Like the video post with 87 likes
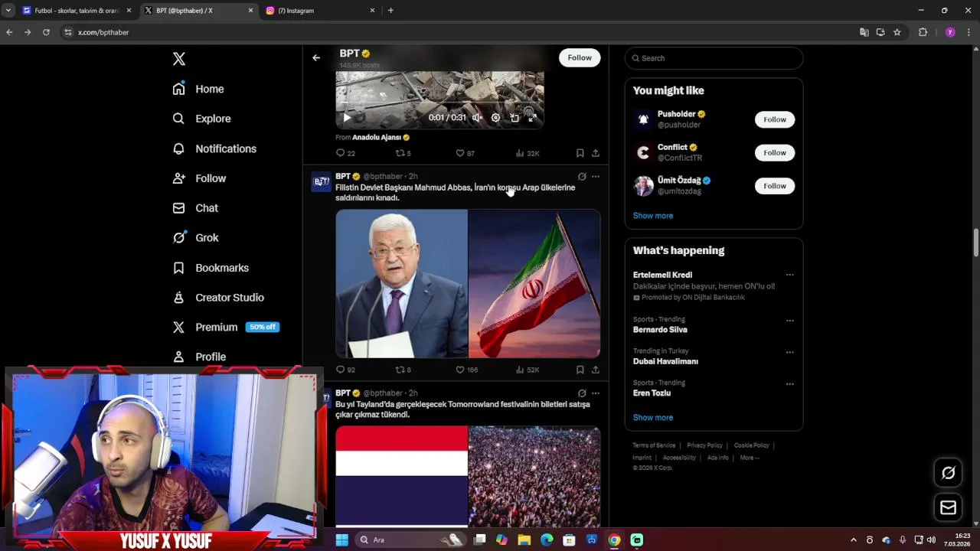 click(x=465, y=153)
